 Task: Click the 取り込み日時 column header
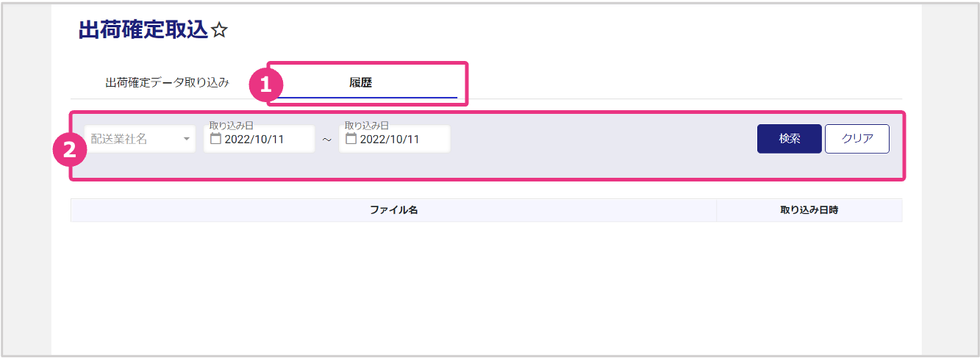[809, 210]
